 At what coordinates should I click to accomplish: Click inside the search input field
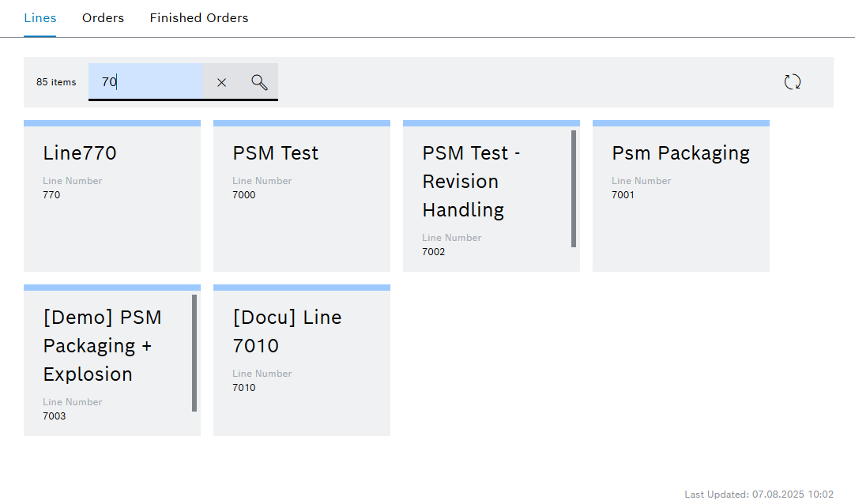coord(146,82)
